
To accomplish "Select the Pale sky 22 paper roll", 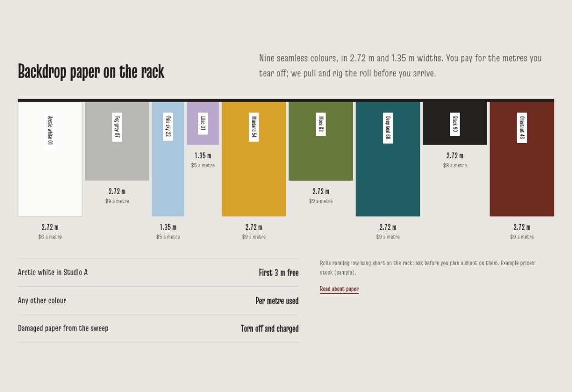I will coord(168,159).
